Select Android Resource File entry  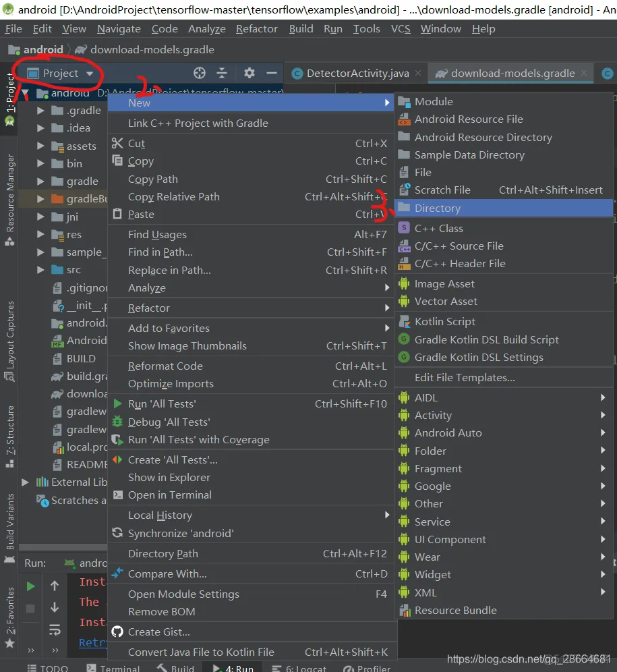point(504,119)
